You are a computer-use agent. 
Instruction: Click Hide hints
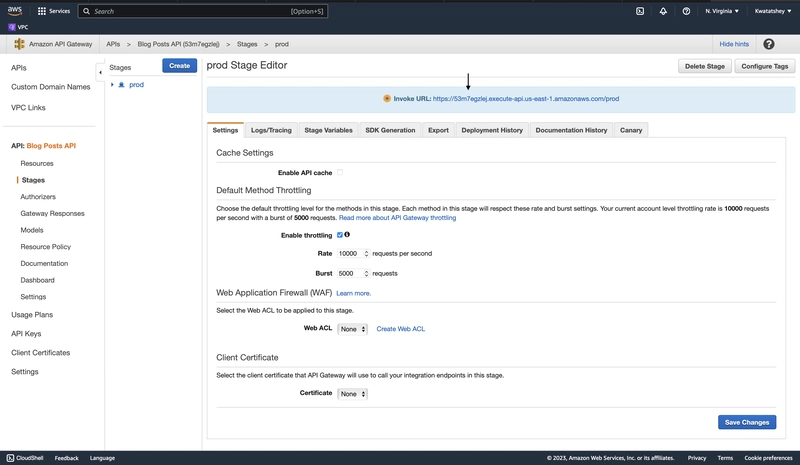click(x=734, y=44)
